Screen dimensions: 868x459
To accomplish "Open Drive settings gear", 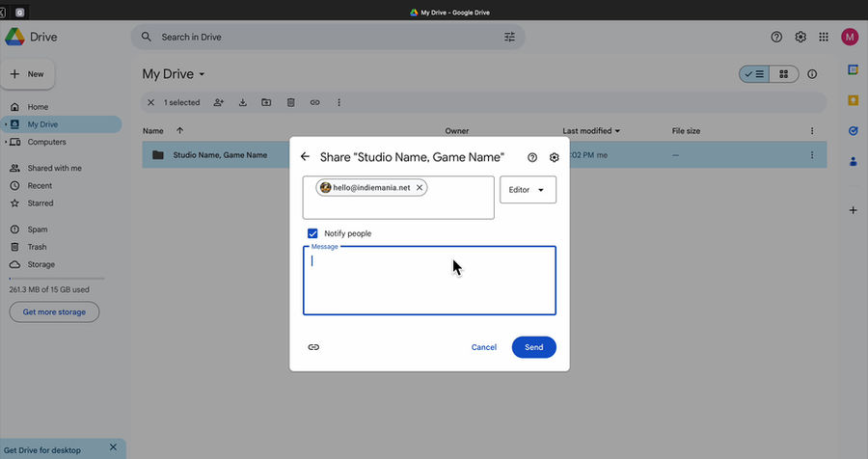I will coord(800,37).
